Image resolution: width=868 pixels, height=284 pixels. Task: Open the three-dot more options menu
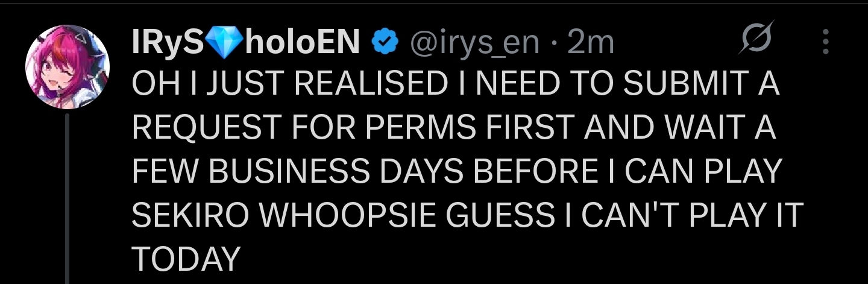tap(826, 43)
